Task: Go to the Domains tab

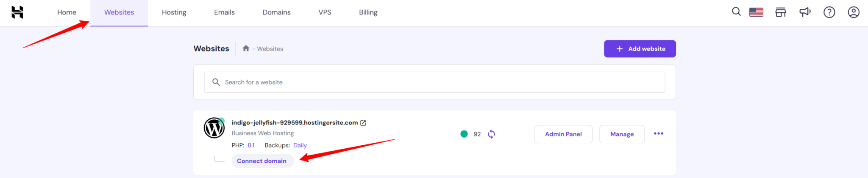Action: coord(276,12)
